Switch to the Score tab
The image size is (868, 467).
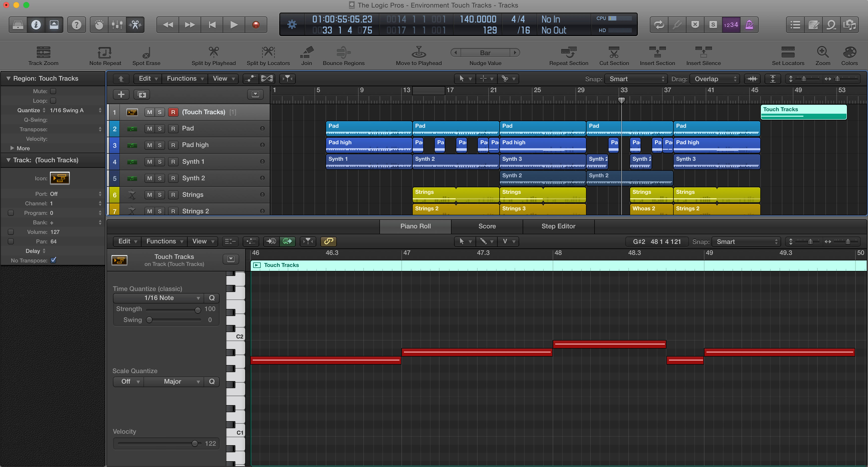(487, 225)
